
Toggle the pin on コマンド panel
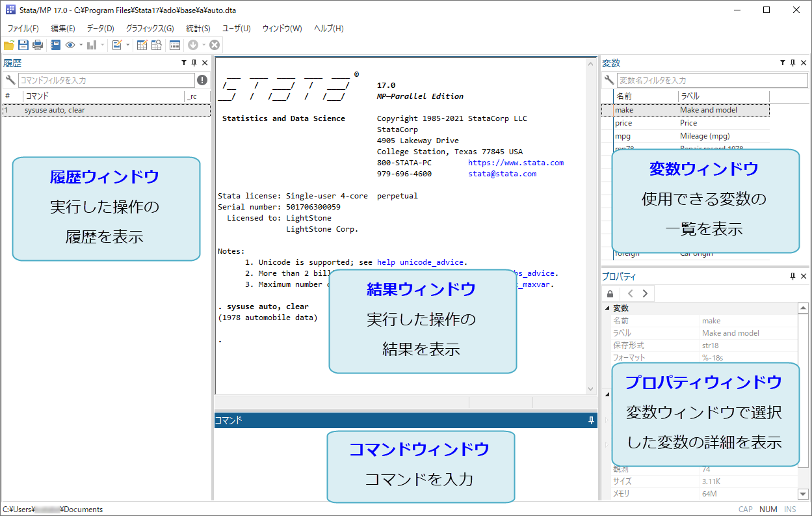pos(591,421)
